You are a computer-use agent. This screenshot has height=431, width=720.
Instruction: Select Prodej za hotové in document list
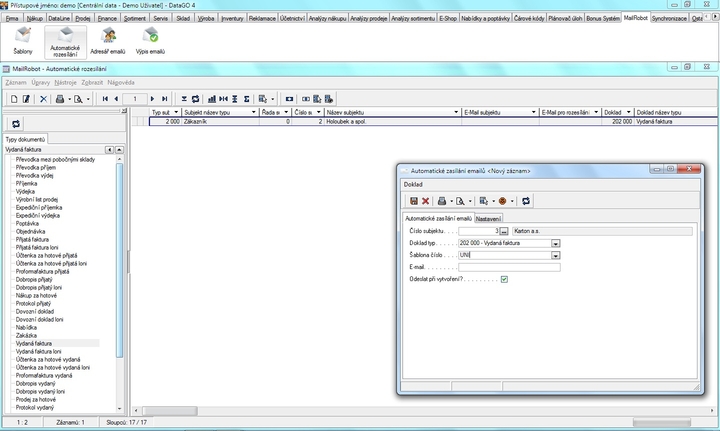tap(36, 399)
